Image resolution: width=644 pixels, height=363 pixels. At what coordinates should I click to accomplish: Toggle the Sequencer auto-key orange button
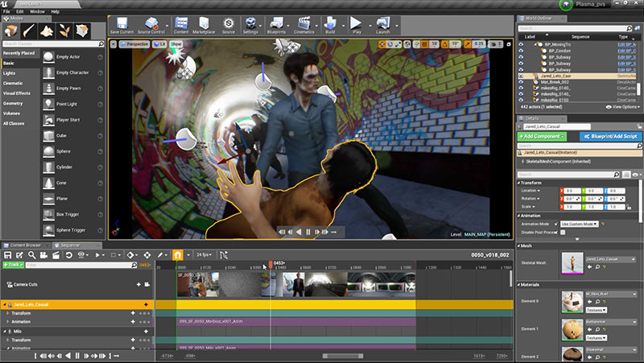(179, 254)
